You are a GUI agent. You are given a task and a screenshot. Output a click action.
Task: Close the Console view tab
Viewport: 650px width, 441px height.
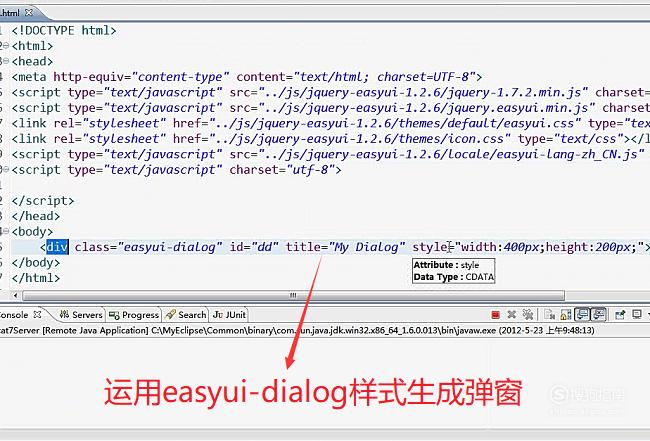pos(37,315)
